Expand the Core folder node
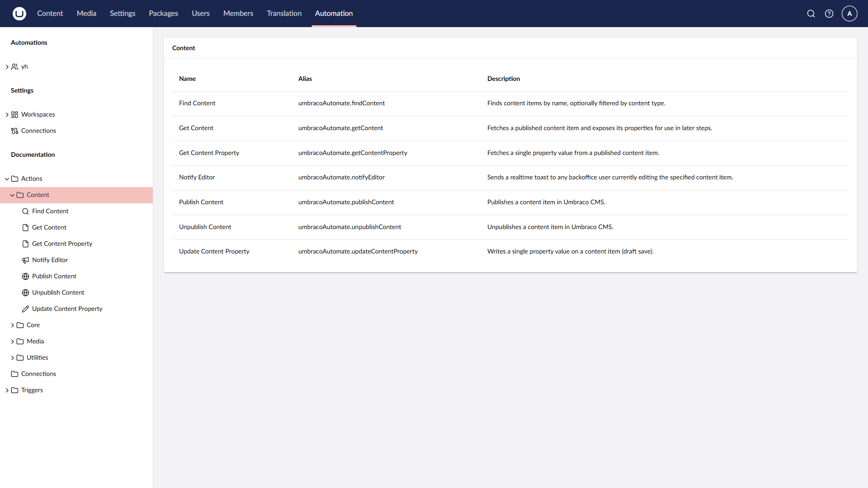Viewport: 868px width, 488px height. pyautogui.click(x=12, y=325)
